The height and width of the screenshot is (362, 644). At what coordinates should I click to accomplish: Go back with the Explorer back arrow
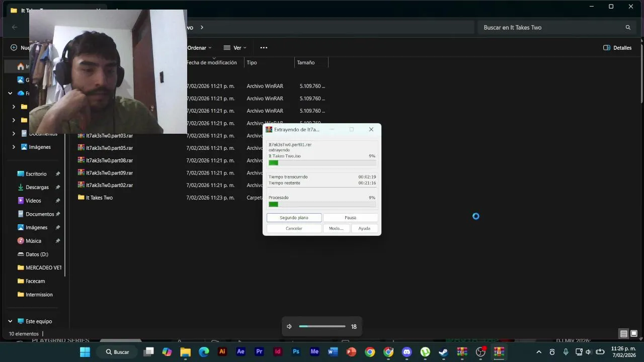pyautogui.click(x=15, y=27)
